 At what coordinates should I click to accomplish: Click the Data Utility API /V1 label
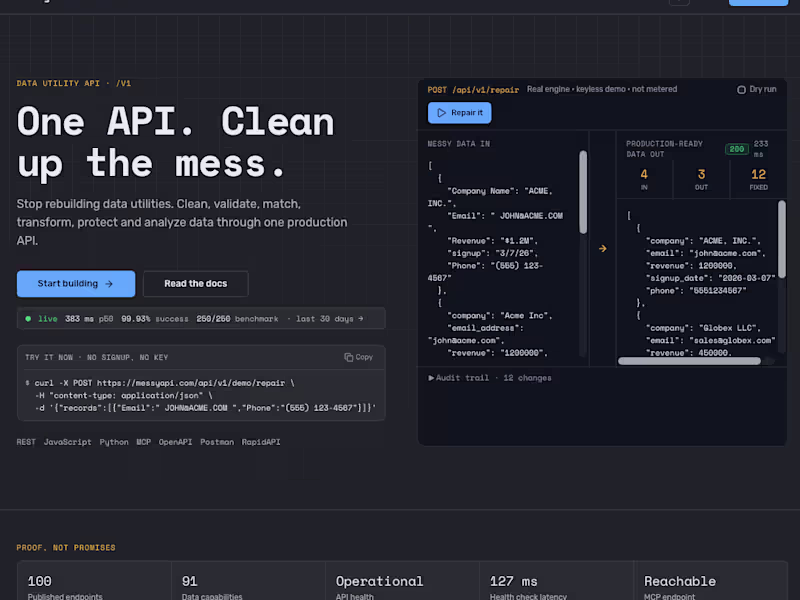click(x=73, y=83)
